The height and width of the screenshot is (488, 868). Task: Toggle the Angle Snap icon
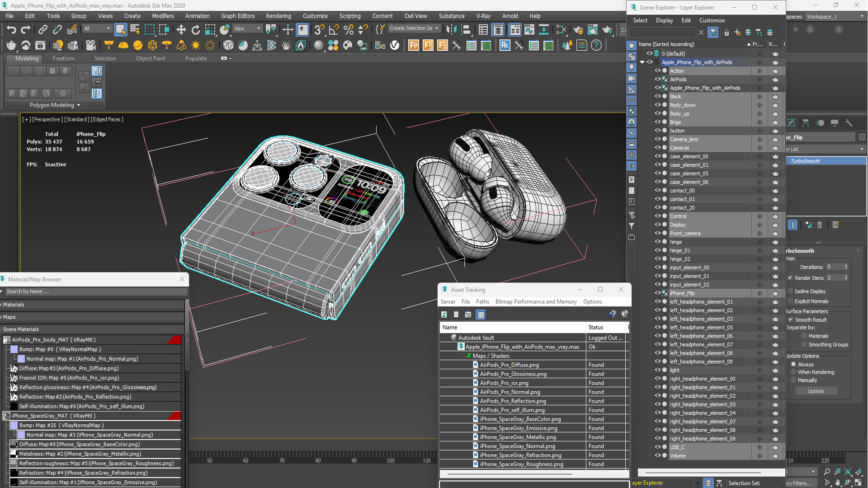pyautogui.click(x=334, y=30)
